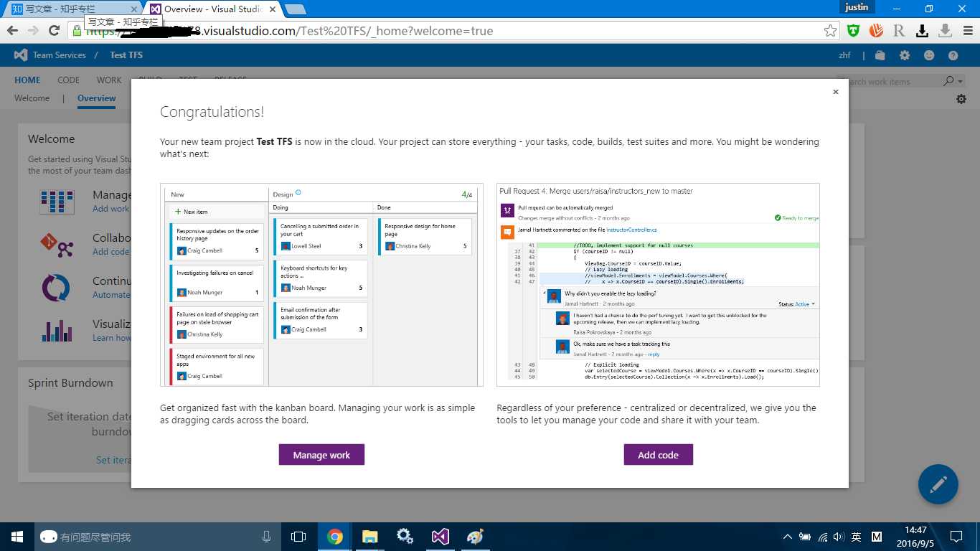Click the orange leaf extension icon

click(x=876, y=31)
